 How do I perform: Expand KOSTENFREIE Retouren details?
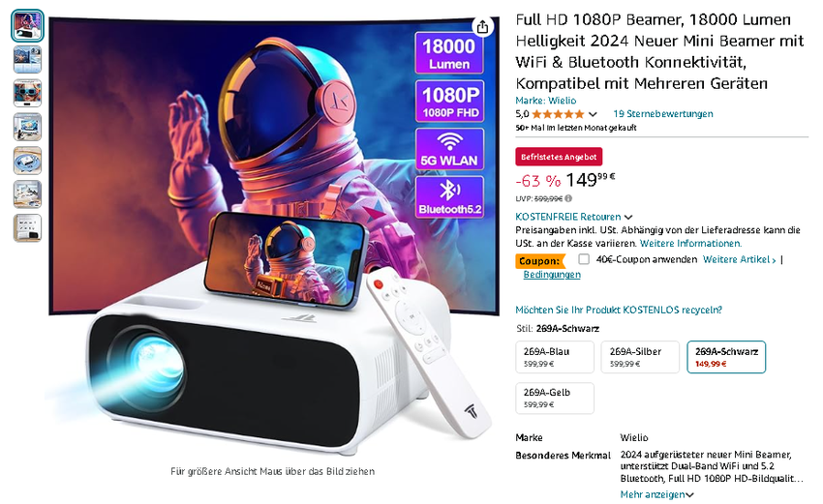click(574, 217)
